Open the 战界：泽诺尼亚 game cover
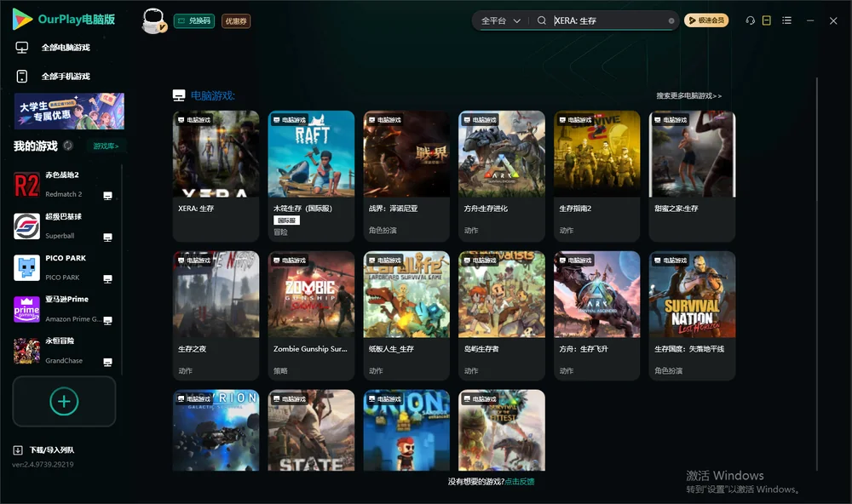Viewport: 852px width, 504px height. coord(406,154)
